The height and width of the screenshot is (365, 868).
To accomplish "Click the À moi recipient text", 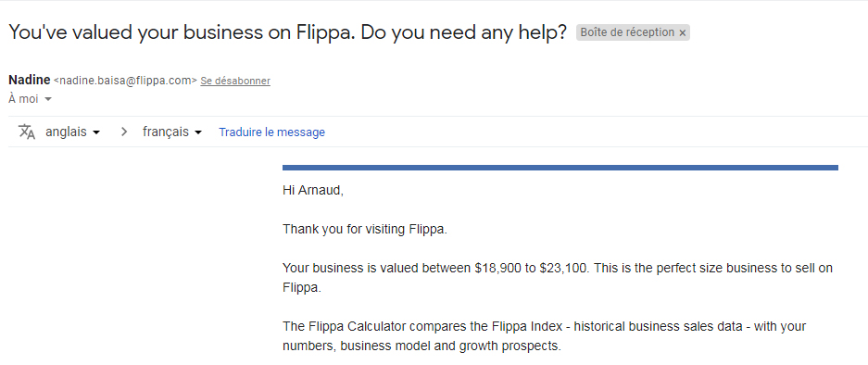I will [x=24, y=99].
